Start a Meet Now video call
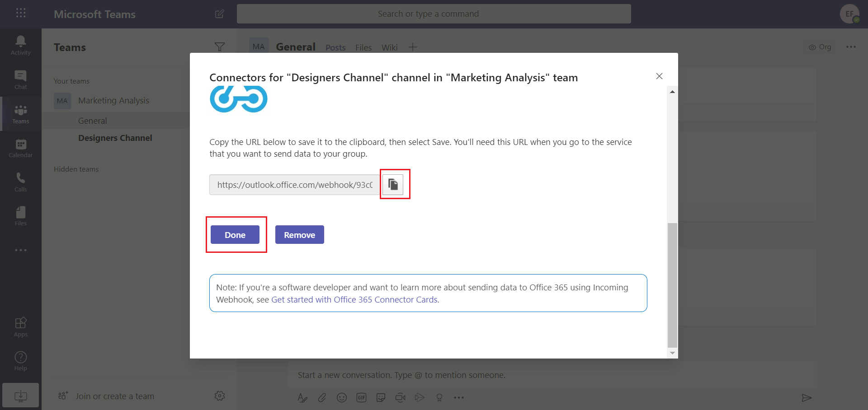 pos(401,398)
